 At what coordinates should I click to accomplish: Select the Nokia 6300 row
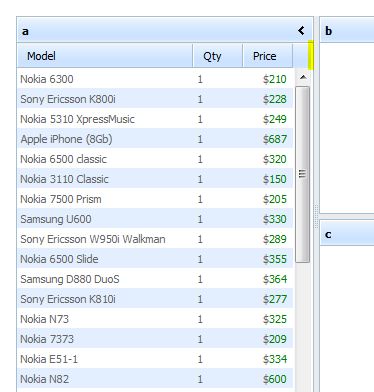click(x=155, y=79)
